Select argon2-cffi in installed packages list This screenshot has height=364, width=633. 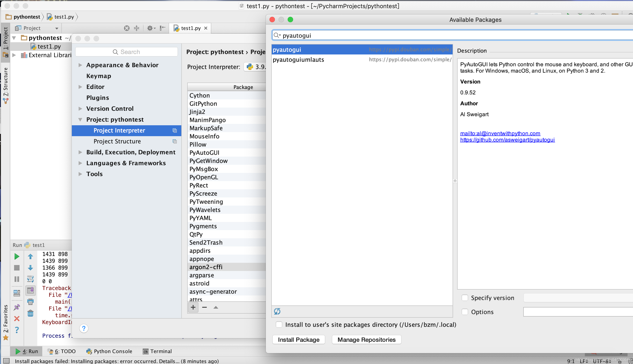click(x=227, y=267)
